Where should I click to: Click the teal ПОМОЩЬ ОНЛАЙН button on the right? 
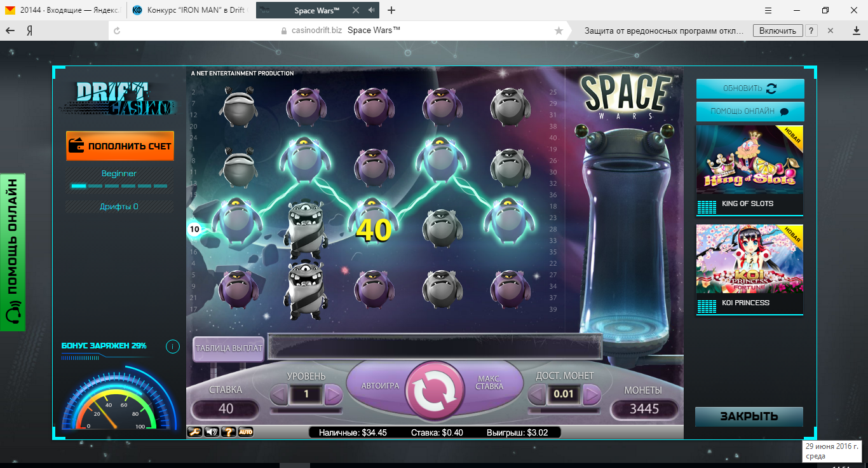[750, 111]
